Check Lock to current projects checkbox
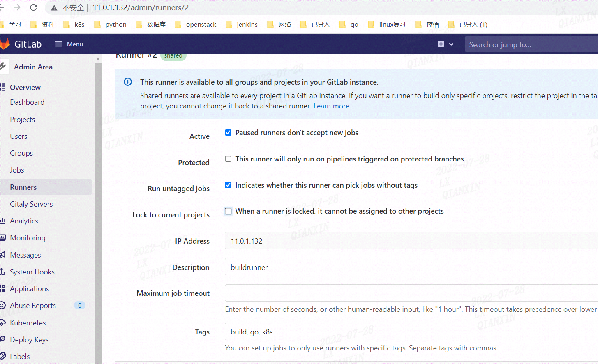 point(228,211)
